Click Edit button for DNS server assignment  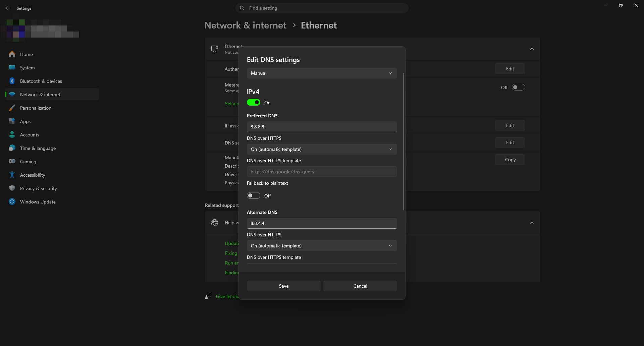(510, 142)
